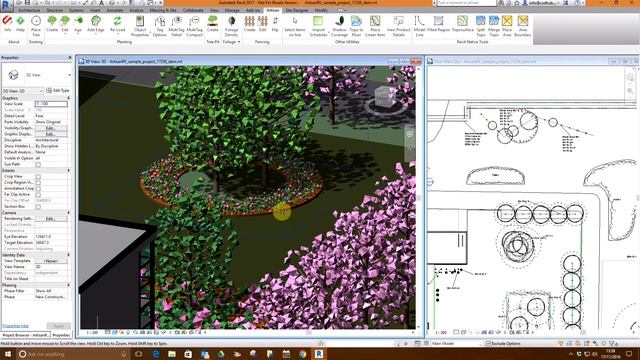Click the Re-Load tool

tap(118, 24)
